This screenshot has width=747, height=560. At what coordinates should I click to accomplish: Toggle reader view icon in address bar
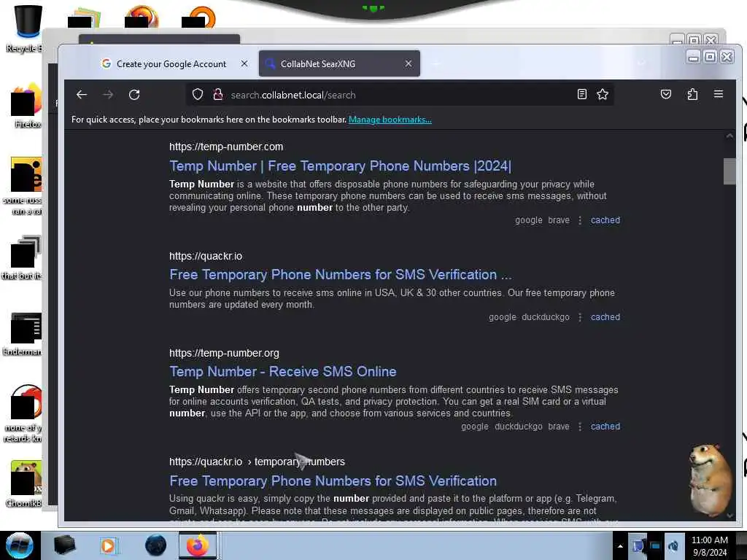(x=581, y=94)
